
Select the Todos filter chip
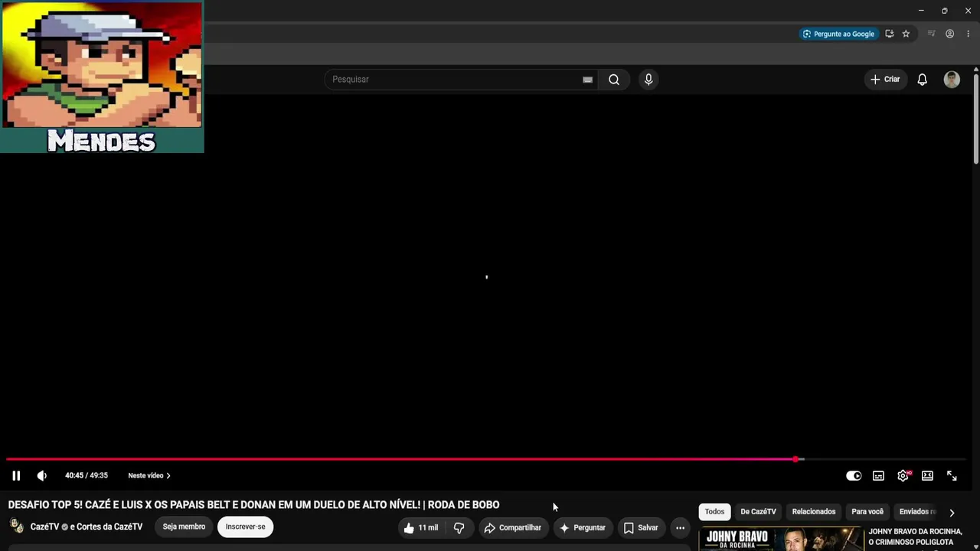click(x=714, y=512)
